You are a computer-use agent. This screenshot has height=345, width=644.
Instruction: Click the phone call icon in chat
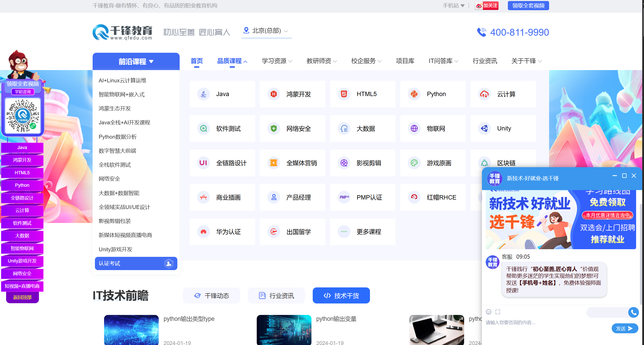(x=633, y=312)
